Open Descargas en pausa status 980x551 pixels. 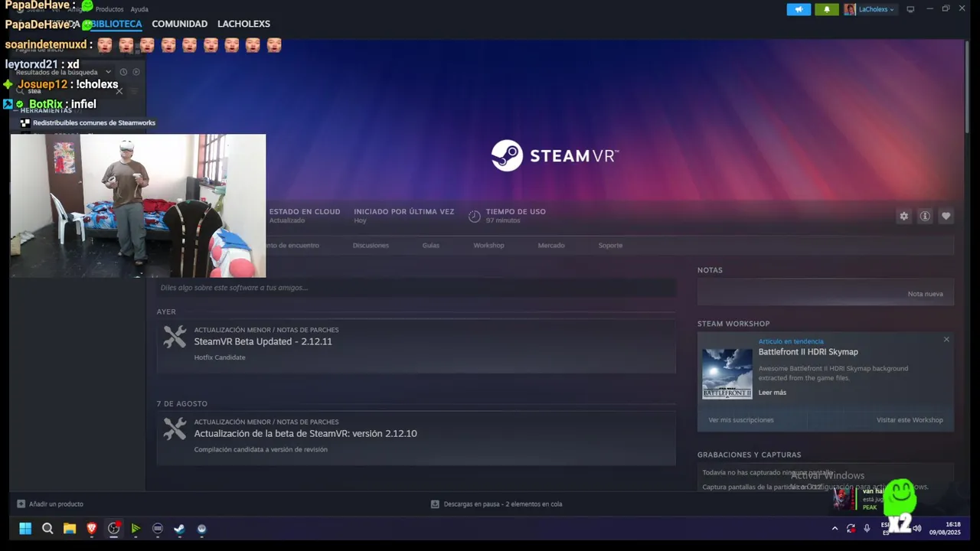(x=496, y=504)
